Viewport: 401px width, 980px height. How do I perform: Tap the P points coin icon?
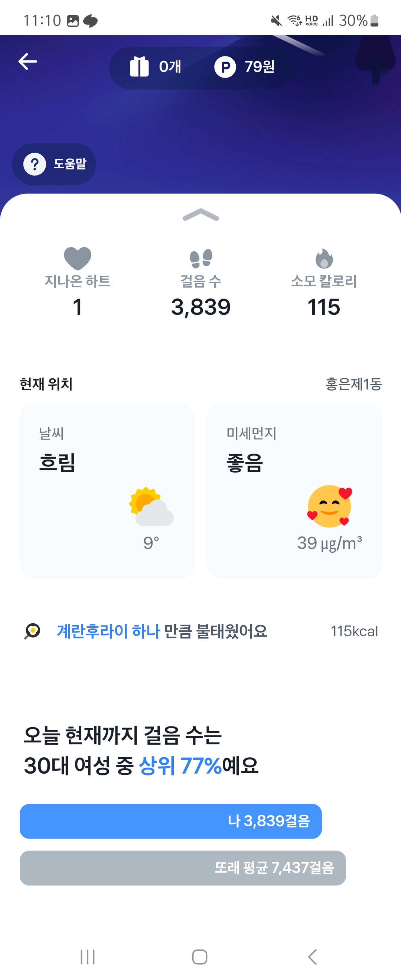pyautogui.click(x=225, y=67)
